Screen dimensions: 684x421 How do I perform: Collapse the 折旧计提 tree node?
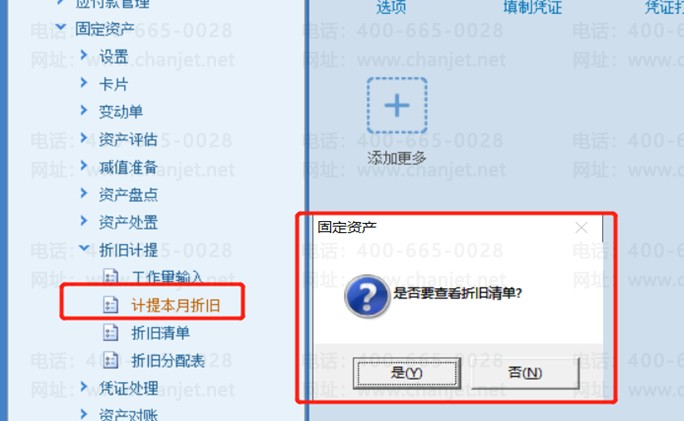(x=84, y=248)
